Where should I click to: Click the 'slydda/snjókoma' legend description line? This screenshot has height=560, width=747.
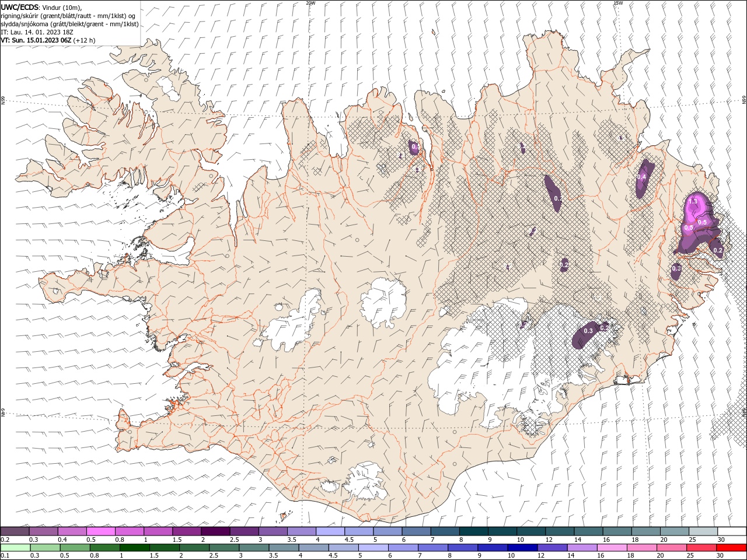click(69, 24)
